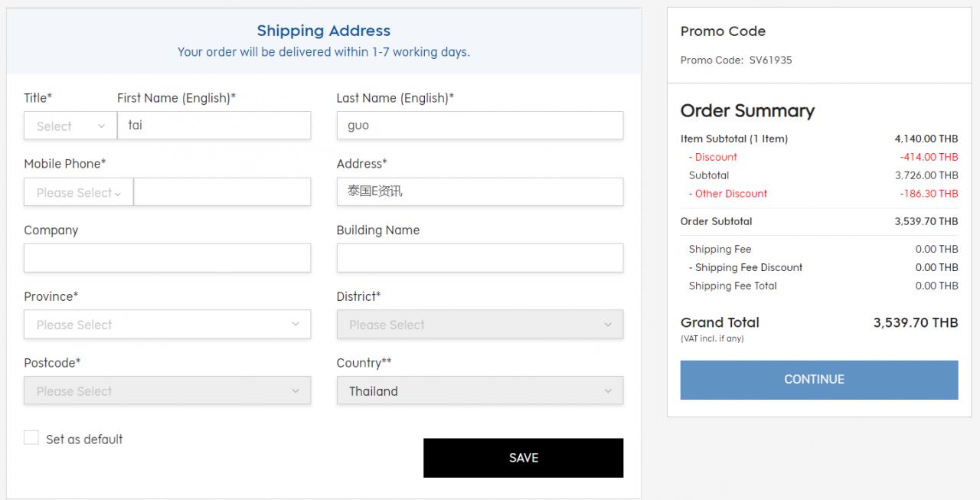The width and height of the screenshot is (980, 500).
Task: Enable the Set as default checkbox
Action: pyautogui.click(x=31, y=437)
